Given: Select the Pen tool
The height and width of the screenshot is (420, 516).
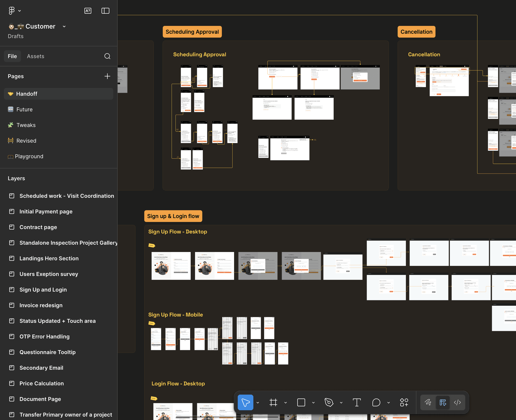Looking at the screenshot, I should pos(329,402).
